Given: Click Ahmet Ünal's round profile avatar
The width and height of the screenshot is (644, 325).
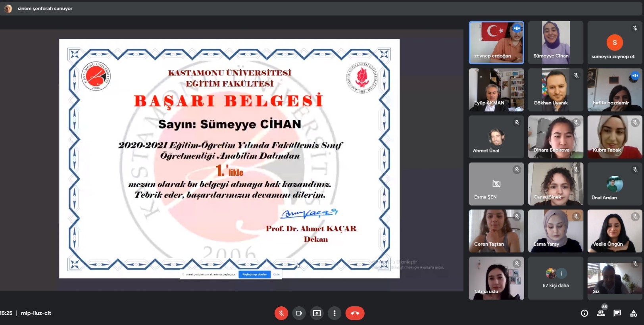Looking at the screenshot, I should pos(496,137).
